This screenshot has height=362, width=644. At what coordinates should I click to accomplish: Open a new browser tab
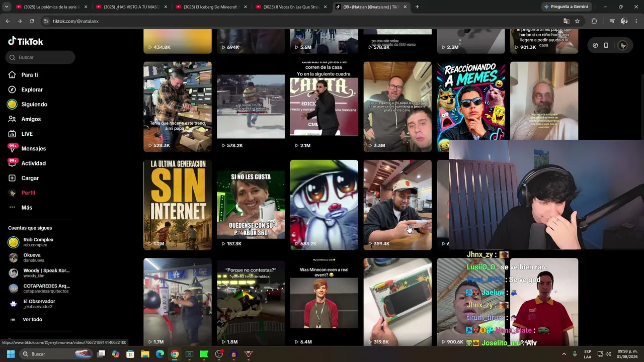(417, 7)
